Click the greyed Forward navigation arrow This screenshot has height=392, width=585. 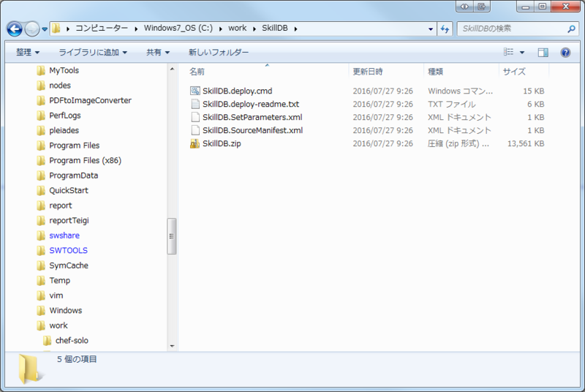[x=32, y=29]
